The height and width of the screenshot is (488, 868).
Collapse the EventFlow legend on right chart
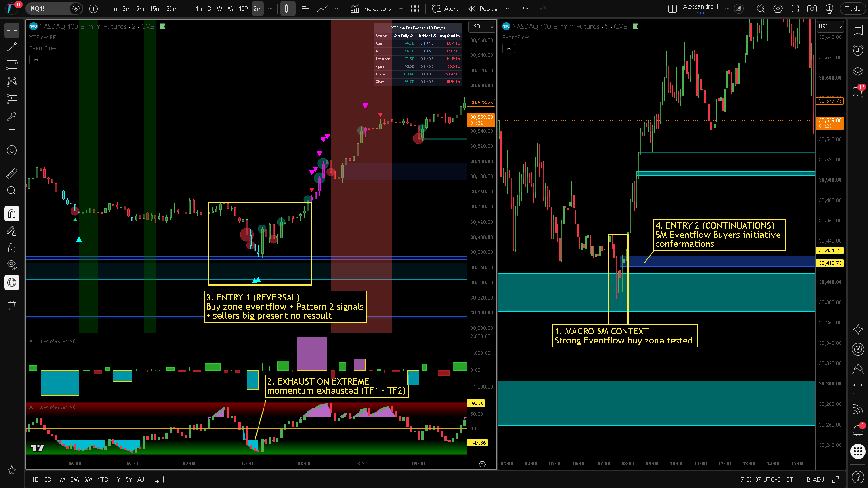pyautogui.click(x=509, y=48)
